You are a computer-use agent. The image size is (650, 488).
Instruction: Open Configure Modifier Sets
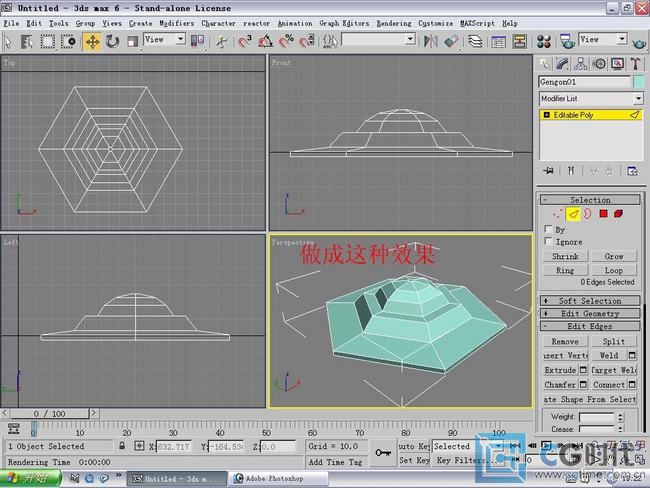pos(632,170)
